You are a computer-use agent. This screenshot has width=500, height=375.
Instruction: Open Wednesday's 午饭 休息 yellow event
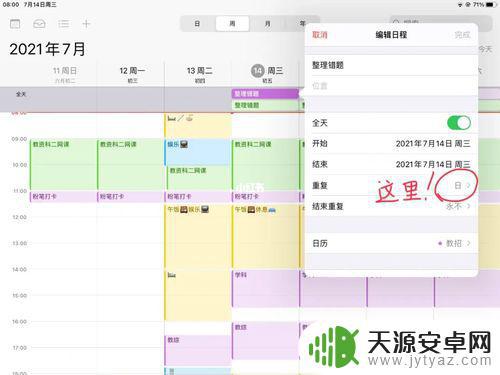pyautogui.click(x=265, y=236)
